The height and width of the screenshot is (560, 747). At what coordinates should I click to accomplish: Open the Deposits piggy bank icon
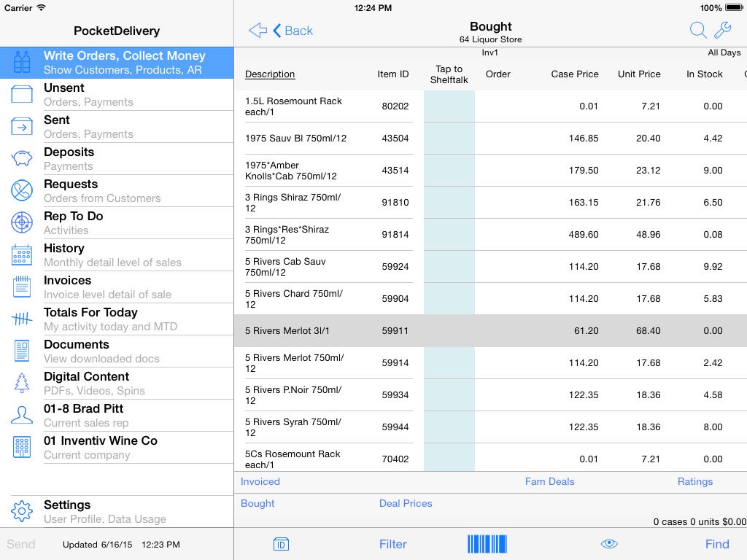22,158
